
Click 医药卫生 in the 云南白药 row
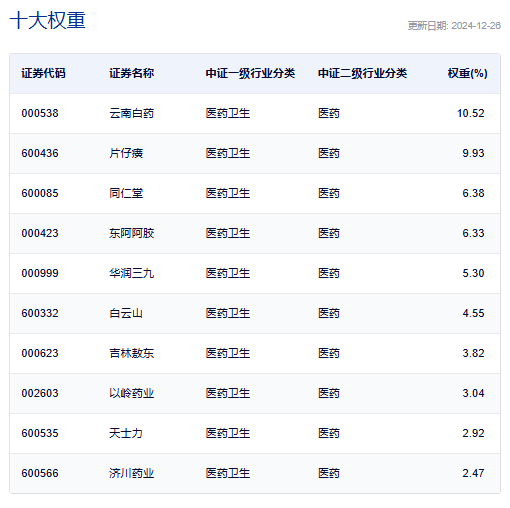(228, 113)
